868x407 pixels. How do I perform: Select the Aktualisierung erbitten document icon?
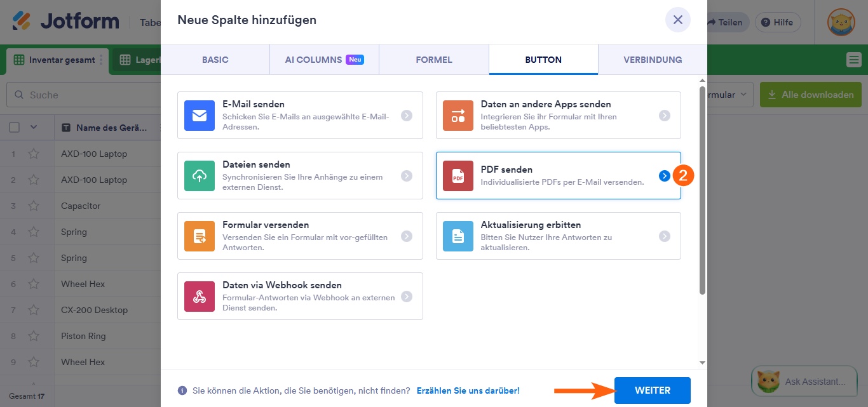pos(458,236)
